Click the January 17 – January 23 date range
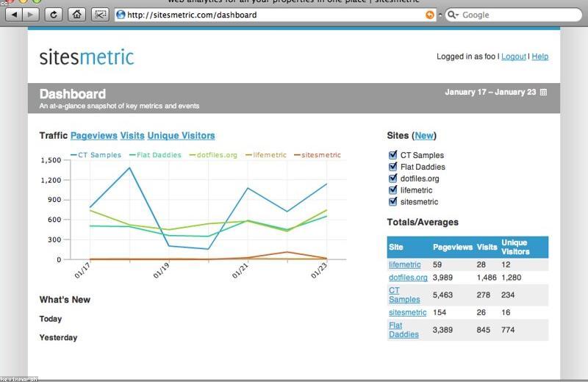This screenshot has width=588, height=382. [x=490, y=93]
